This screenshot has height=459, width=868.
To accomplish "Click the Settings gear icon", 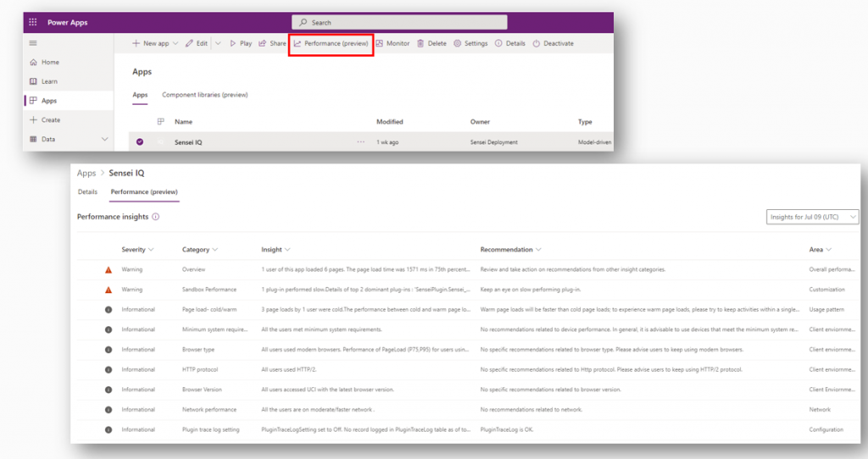I will coord(457,43).
